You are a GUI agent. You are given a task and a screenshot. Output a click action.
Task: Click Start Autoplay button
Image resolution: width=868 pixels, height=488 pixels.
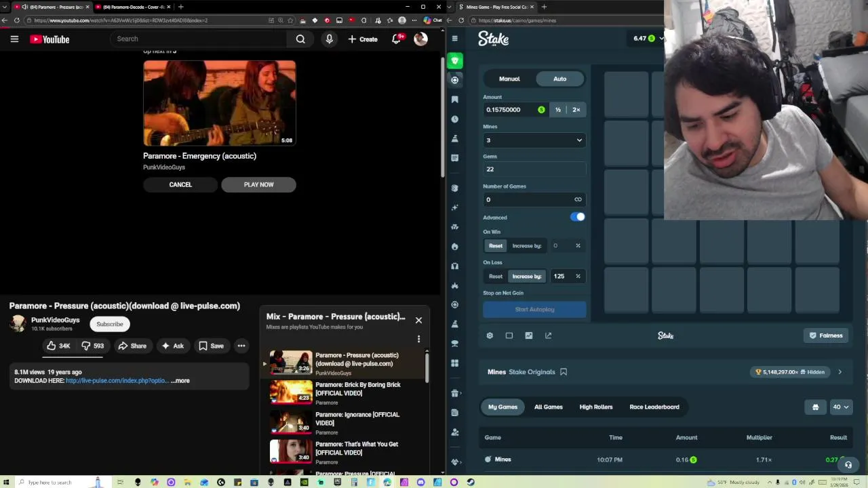(534, 310)
